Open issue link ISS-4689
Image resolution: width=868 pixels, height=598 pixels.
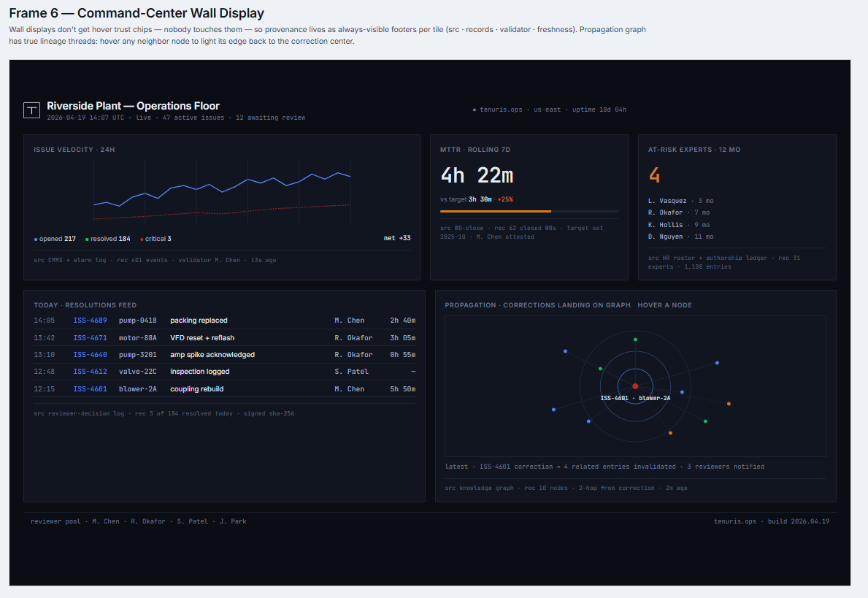[90, 320]
